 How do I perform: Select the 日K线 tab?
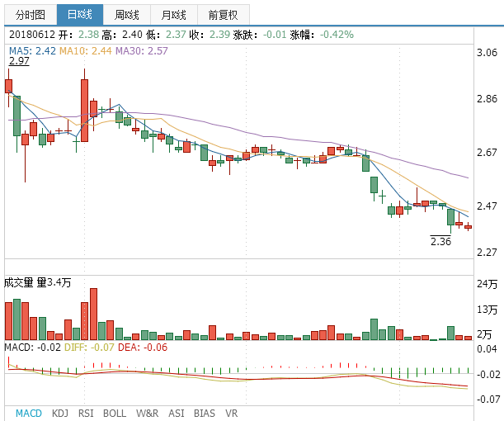[x=80, y=15]
